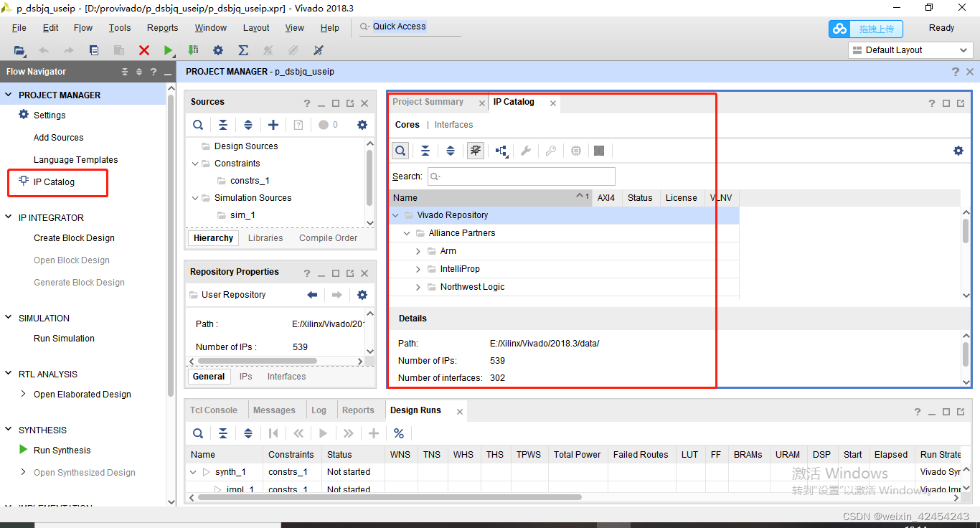Open the File menu

[x=19, y=28]
